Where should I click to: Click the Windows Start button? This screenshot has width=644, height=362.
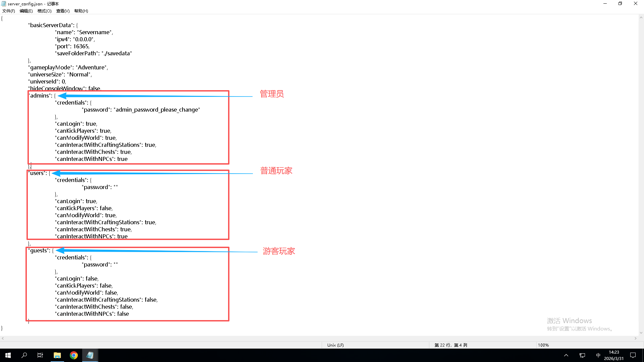coord(8,355)
